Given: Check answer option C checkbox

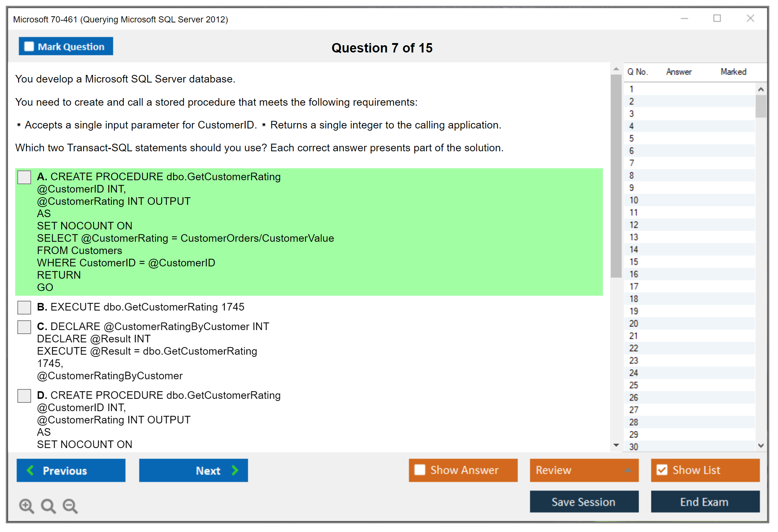Looking at the screenshot, I should (x=24, y=327).
